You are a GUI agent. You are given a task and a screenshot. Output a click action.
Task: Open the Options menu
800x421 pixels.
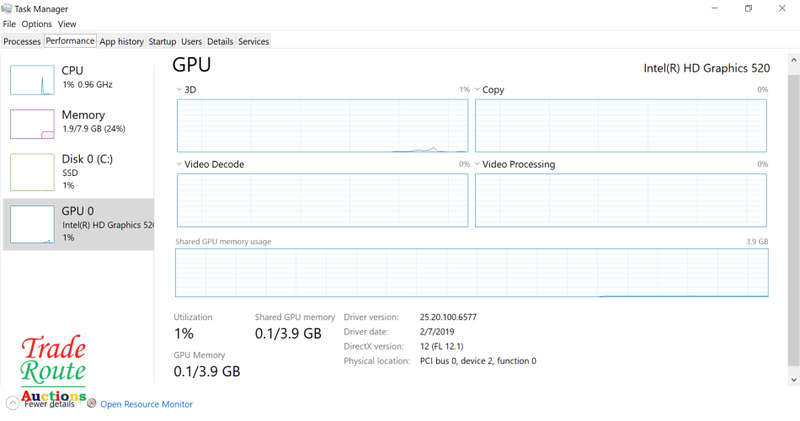point(37,24)
